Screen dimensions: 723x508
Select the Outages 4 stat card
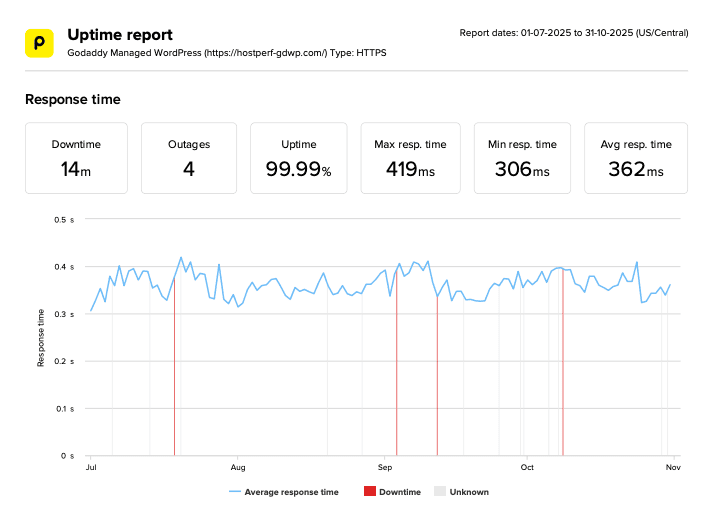point(189,158)
